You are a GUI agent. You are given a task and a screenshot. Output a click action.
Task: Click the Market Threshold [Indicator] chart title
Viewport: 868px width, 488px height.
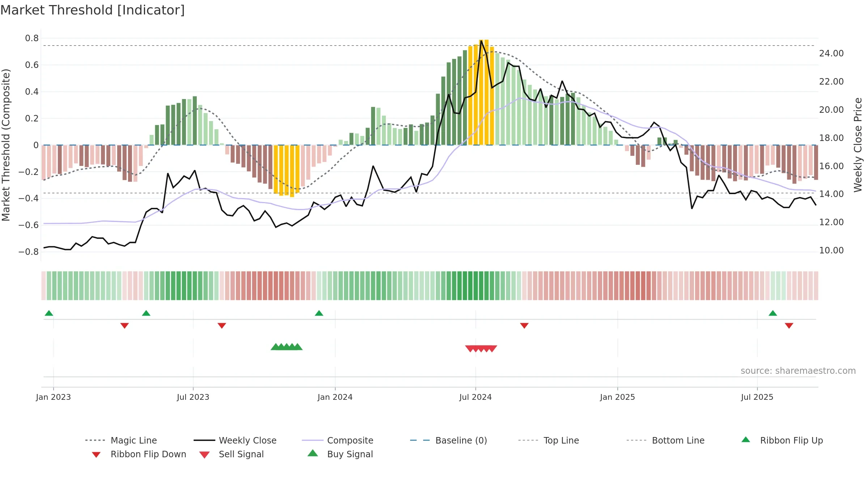(x=93, y=10)
